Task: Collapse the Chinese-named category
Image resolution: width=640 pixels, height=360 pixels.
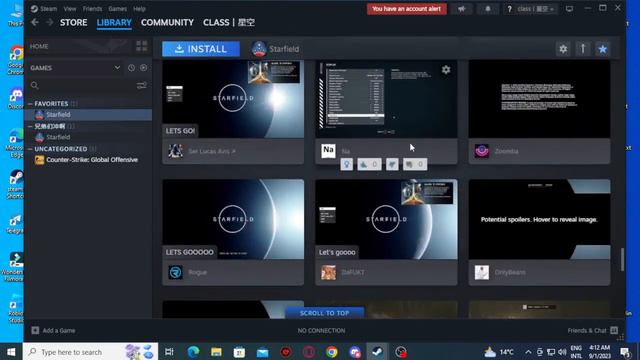Action: click(30, 127)
